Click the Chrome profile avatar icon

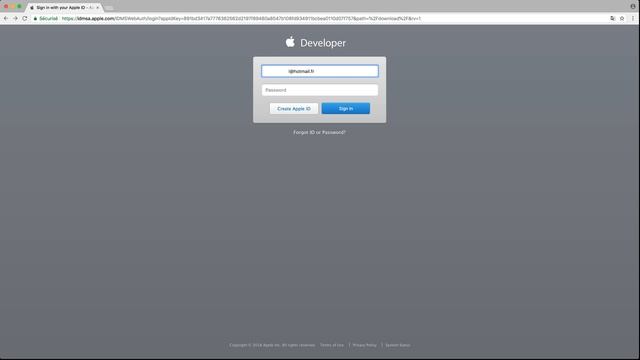[x=633, y=6]
